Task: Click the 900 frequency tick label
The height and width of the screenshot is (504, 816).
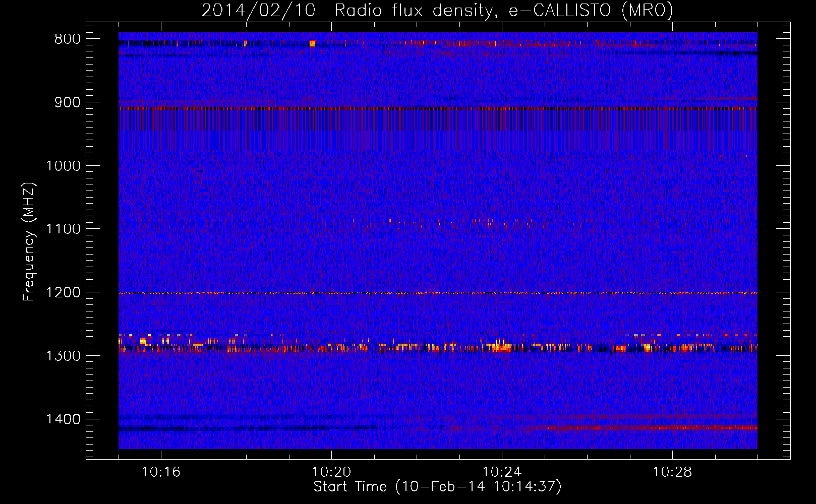Action: pos(68,102)
